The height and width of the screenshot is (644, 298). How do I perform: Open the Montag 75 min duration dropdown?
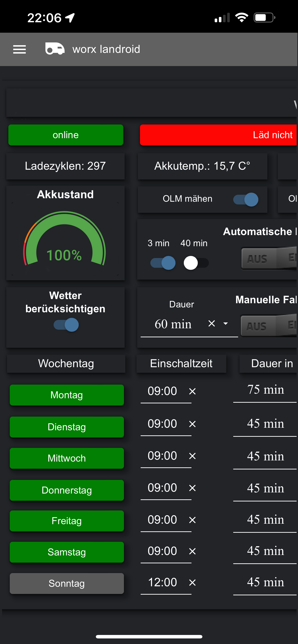click(265, 390)
